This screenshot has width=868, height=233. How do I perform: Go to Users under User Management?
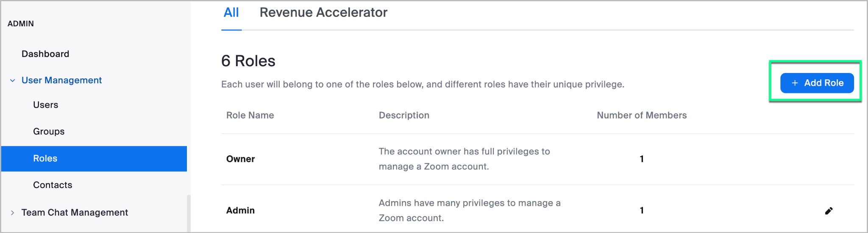point(46,105)
